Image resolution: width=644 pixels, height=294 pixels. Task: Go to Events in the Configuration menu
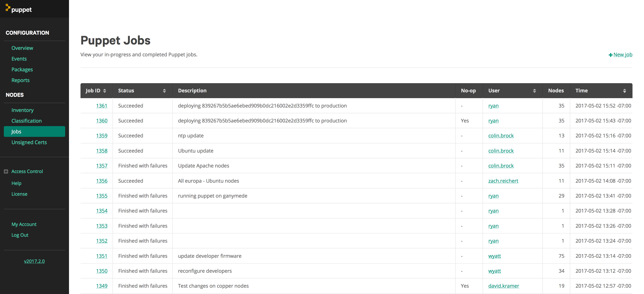pos(19,59)
